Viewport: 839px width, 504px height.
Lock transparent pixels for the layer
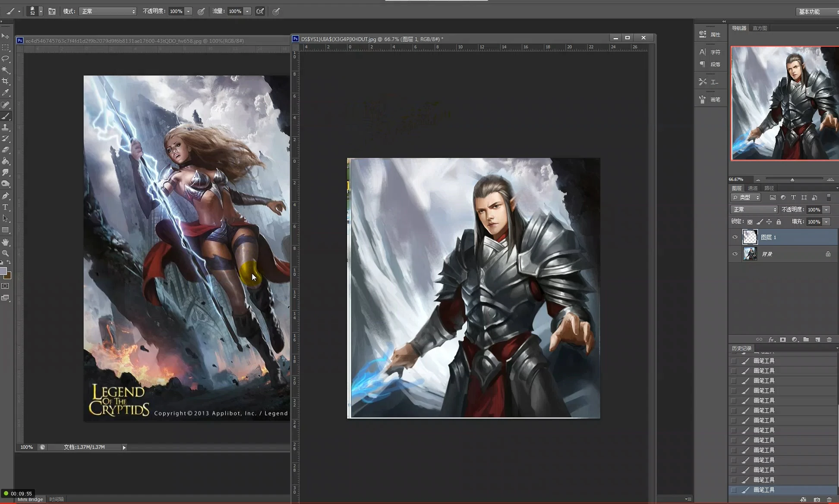point(750,222)
